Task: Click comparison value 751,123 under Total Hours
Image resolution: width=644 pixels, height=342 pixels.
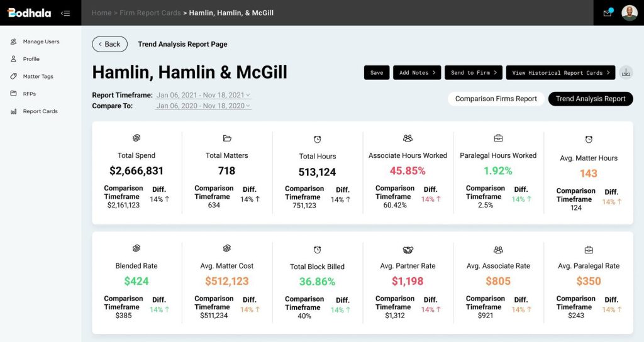Action: tap(304, 206)
